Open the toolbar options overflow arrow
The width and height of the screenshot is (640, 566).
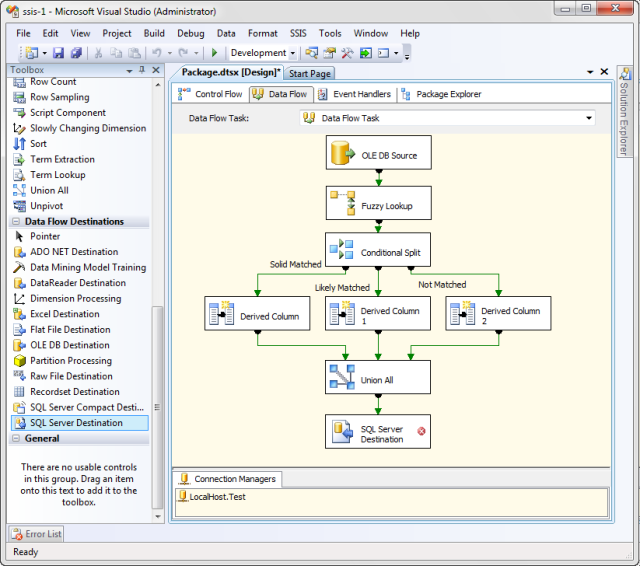pyautogui.click(x=407, y=55)
